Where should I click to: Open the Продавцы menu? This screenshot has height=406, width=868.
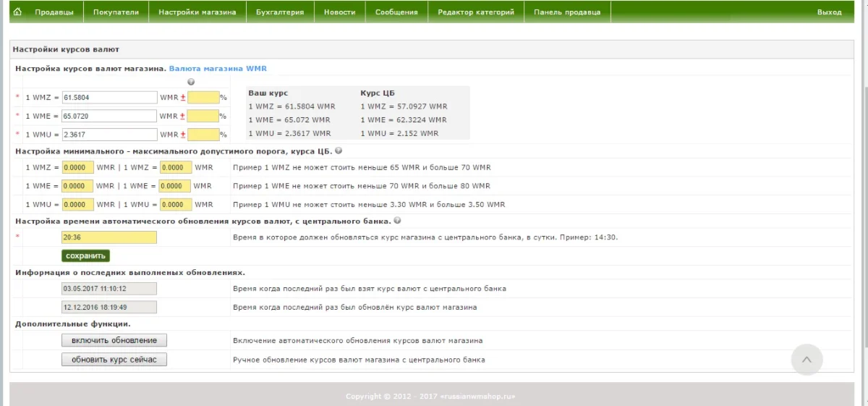tap(54, 12)
